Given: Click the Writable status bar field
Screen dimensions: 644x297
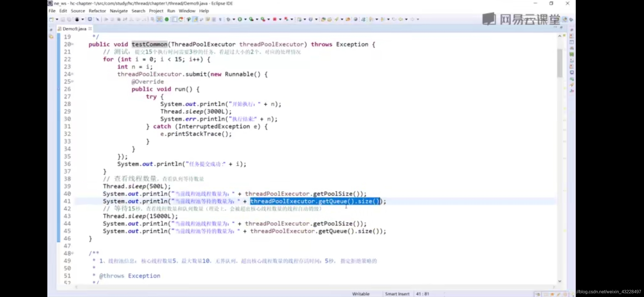Looking at the screenshot, I should (361, 294).
